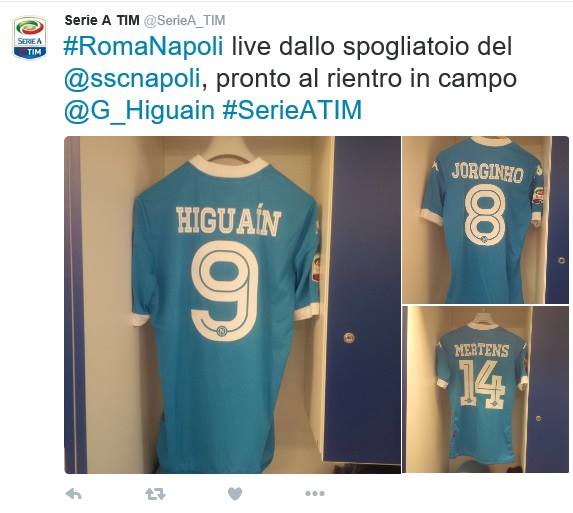This screenshot has width=573, height=513.
Task: Click the @SerieA_TIM handle
Action: coord(184,20)
